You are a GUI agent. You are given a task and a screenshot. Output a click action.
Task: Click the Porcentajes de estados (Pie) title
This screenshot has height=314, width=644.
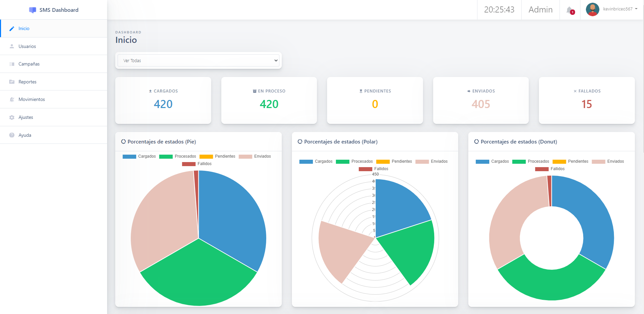162,142
